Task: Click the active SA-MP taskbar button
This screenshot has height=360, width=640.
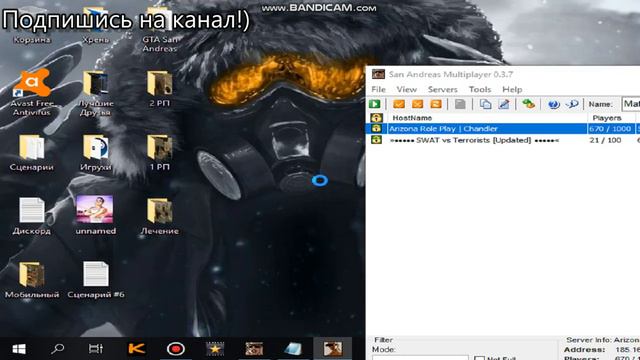Action: coord(332,349)
